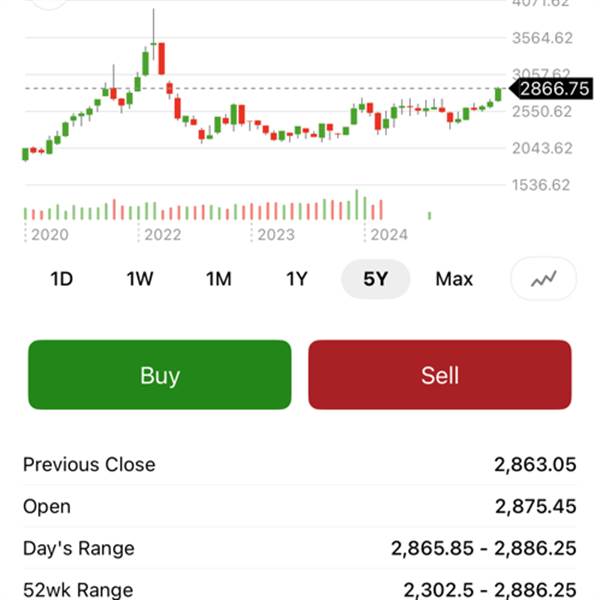This screenshot has width=600, height=600.
Task: Select the 1Y time range
Action: pyautogui.click(x=296, y=279)
